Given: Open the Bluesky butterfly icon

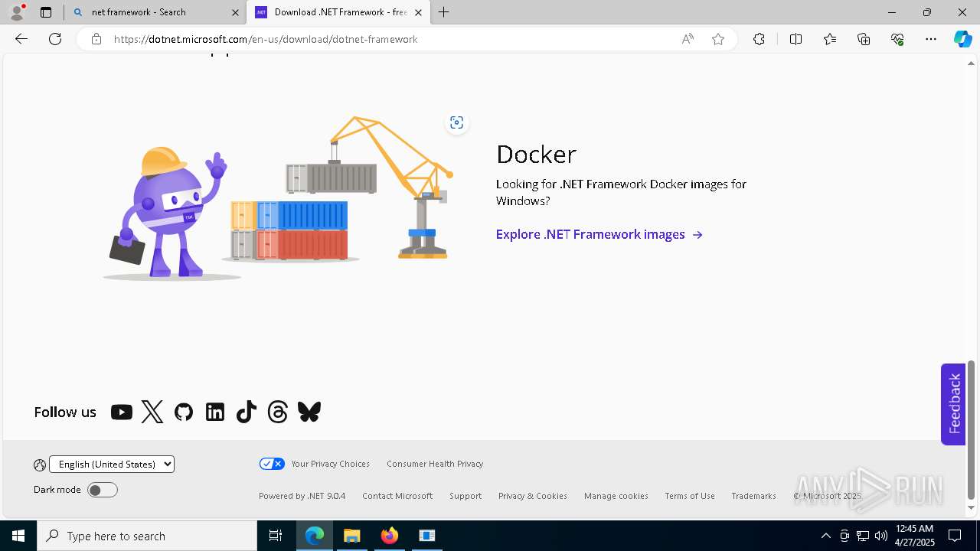Looking at the screenshot, I should click(309, 412).
